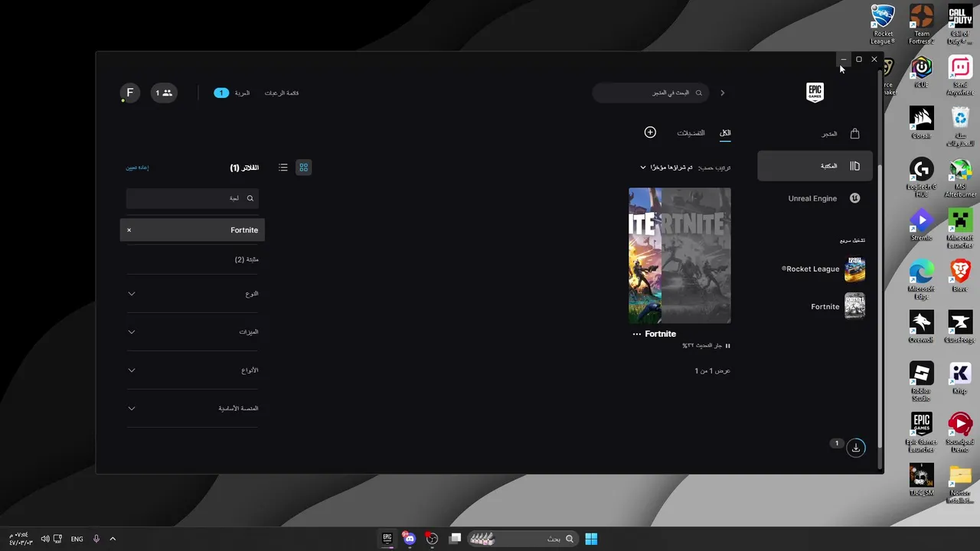This screenshot has width=980, height=551.
Task: Switch library to list view
Action: click(283, 167)
